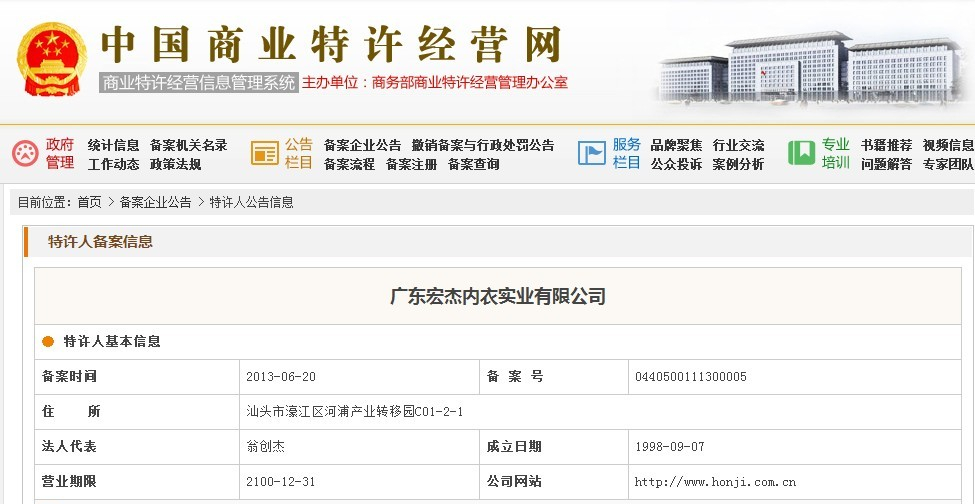The image size is (975, 504).
Task: Click address 汕头市濠江区河浦产业转移园C01-2-1
Action: click(x=354, y=411)
